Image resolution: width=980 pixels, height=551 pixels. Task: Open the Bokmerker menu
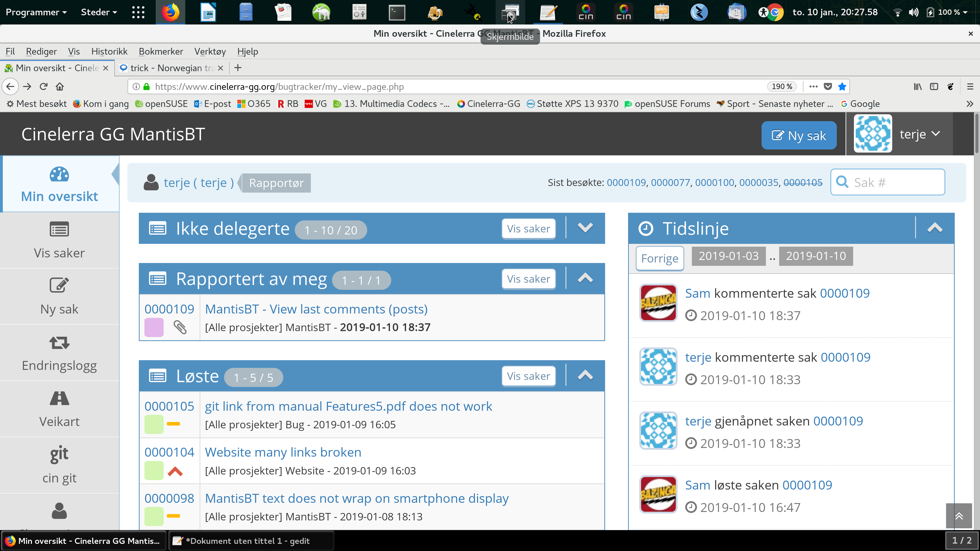pyautogui.click(x=161, y=51)
